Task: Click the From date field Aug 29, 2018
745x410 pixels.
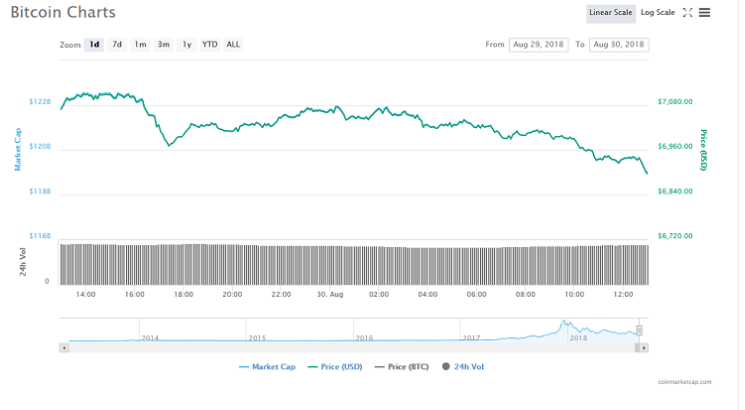Action: click(x=538, y=45)
